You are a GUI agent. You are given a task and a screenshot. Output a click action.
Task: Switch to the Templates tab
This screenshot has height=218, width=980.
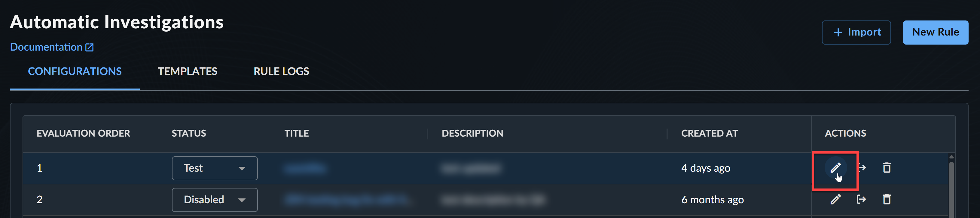click(x=188, y=71)
